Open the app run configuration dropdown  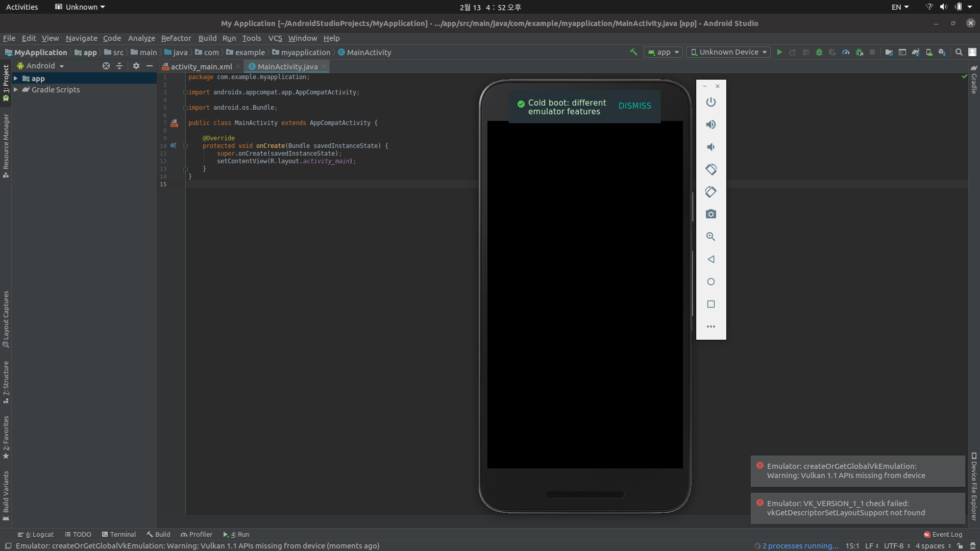click(x=663, y=52)
